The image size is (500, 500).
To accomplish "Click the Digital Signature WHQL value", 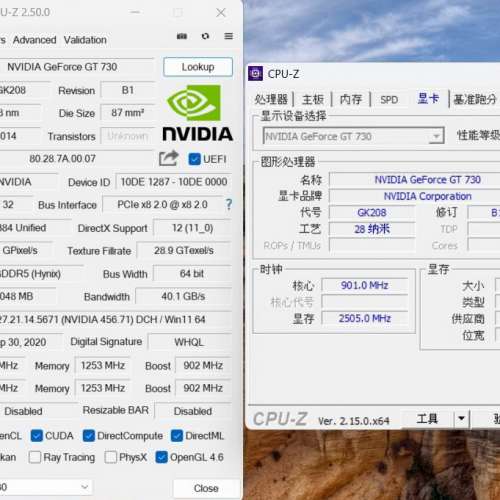I will [189, 342].
